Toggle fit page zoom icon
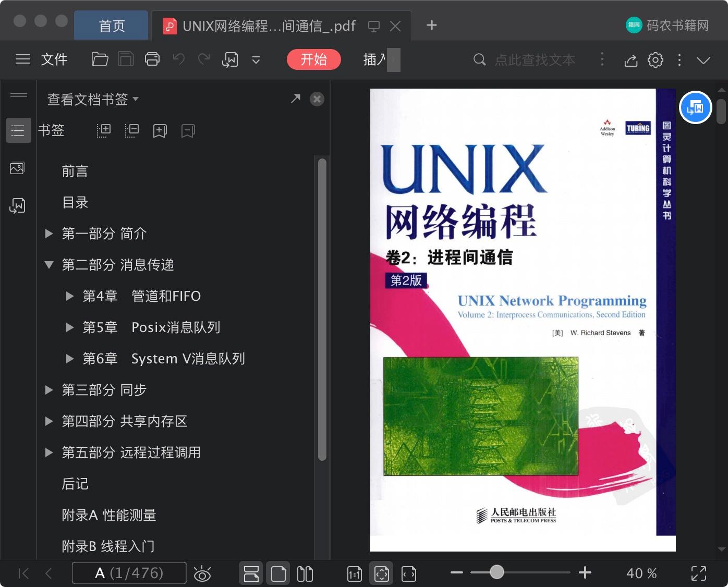Image resolution: width=728 pixels, height=587 pixels. (x=382, y=573)
